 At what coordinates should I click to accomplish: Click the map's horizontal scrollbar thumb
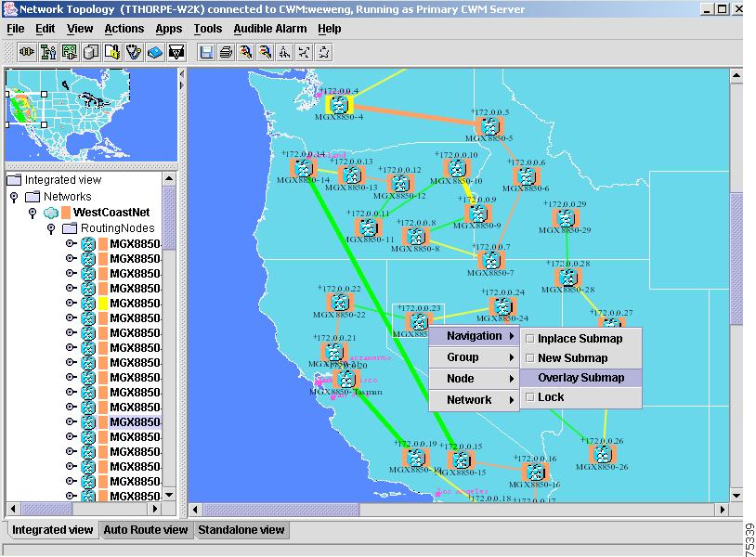(281, 510)
